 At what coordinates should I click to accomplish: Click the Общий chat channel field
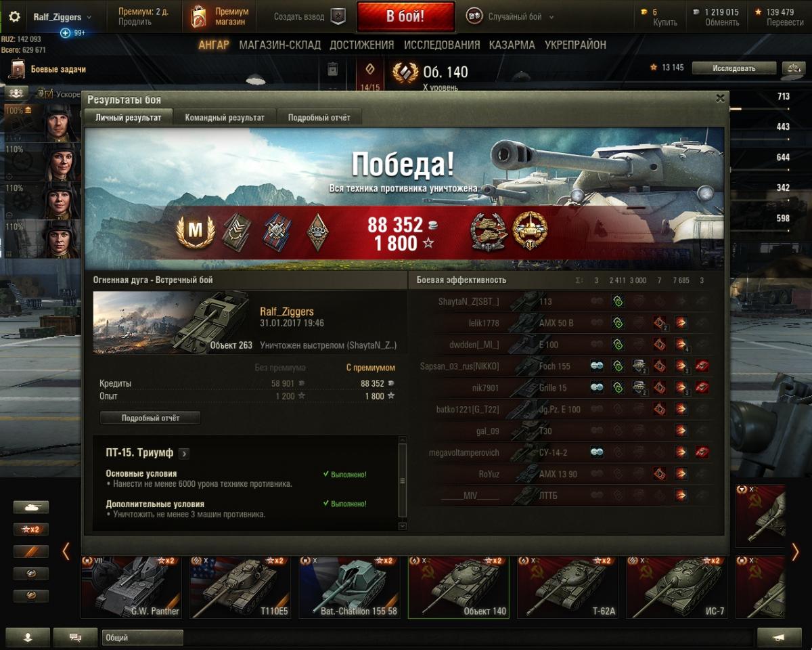[x=143, y=637]
